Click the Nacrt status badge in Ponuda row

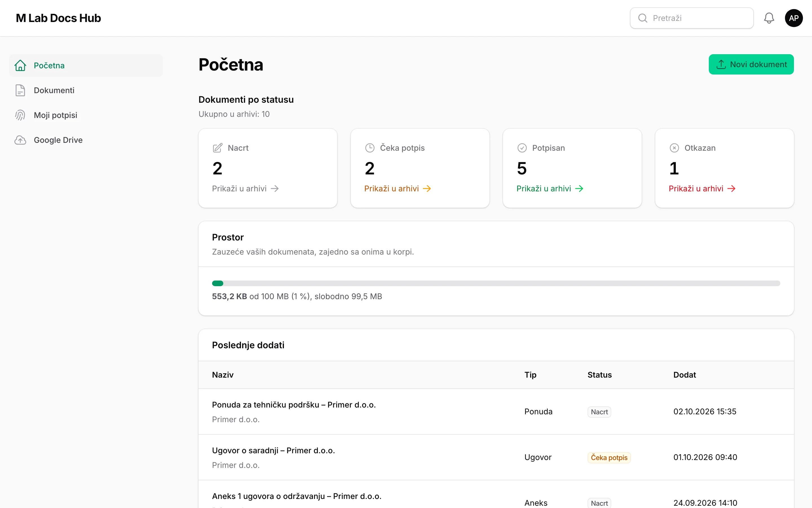click(x=599, y=412)
